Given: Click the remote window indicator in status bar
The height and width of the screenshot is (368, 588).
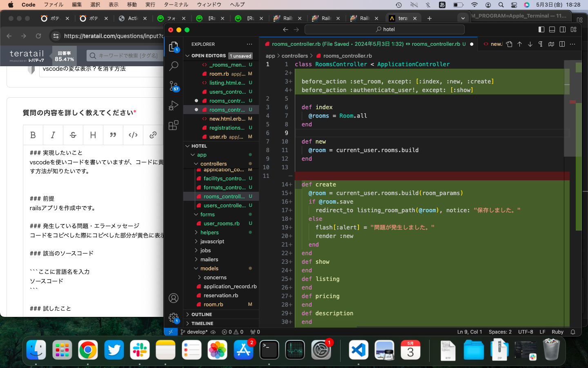Looking at the screenshot, I should pos(170,332).
